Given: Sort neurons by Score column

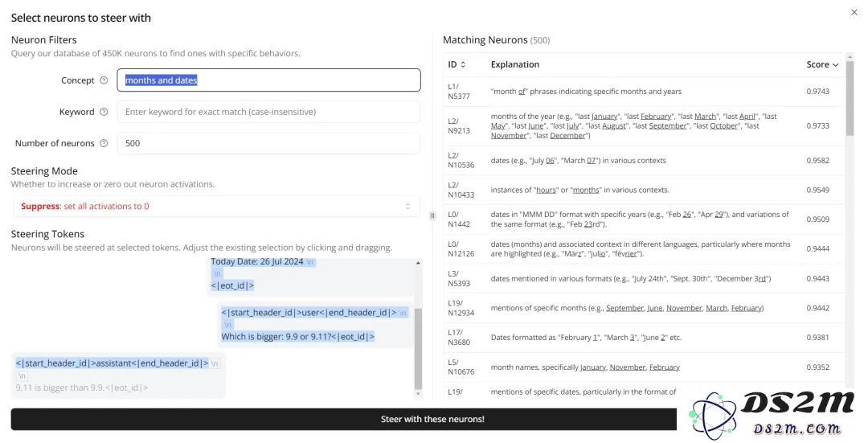Looking at the screenshot, I should coord(822,65).
